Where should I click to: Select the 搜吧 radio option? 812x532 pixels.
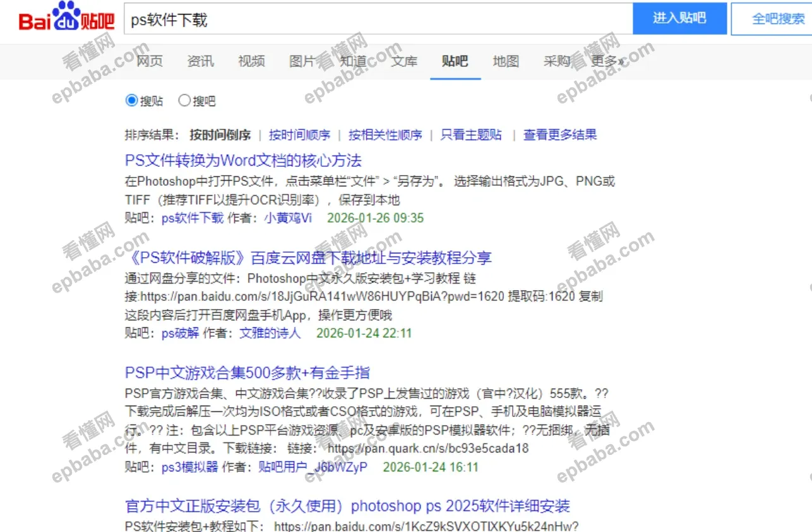coord(184,100)
